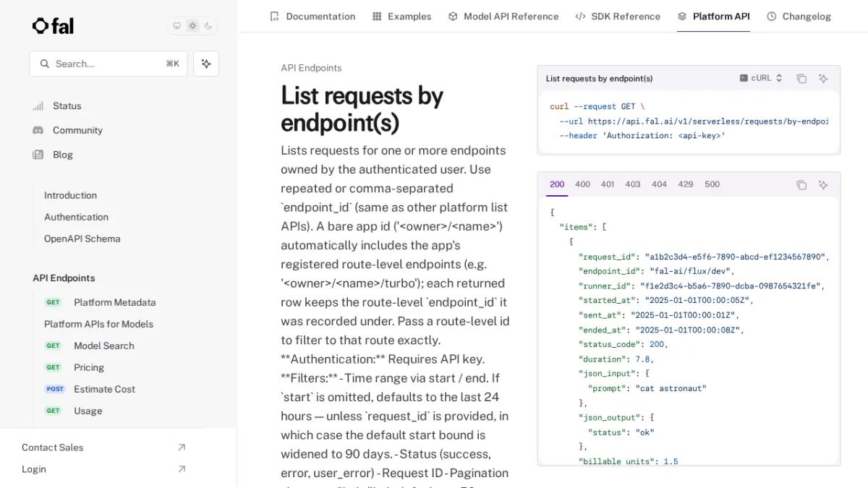This screenshot has width=868, height=488.
Task: Select the 403 response tab
Action: pyautogui.click(x=633, y=184)
